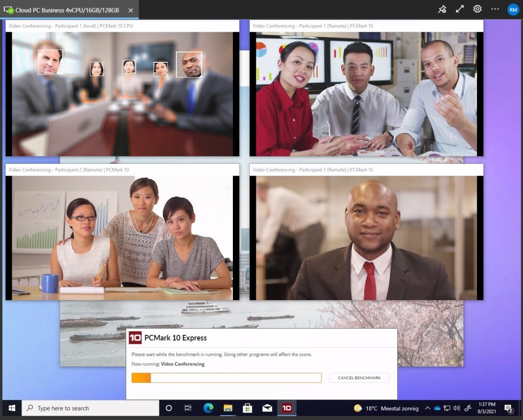Open the settings gear icon
Screen dimensions: 523x420
[478, 9]
